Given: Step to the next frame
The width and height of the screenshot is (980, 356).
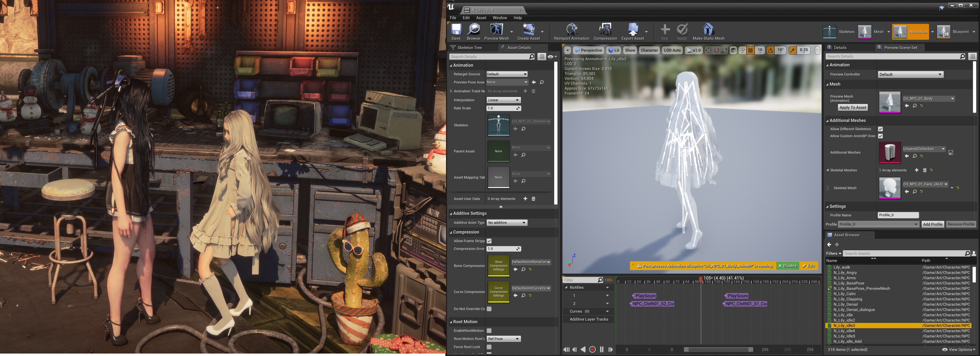Looking at the screenshot, I should pos(611,350).
